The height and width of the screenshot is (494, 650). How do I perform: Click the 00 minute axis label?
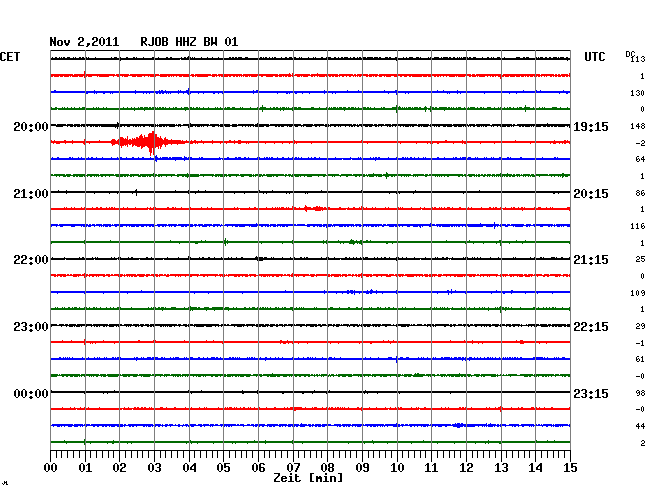[51, 468]
